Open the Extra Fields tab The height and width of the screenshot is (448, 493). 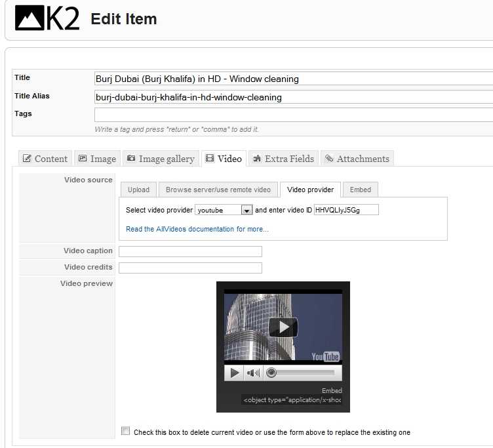(284, 158)
